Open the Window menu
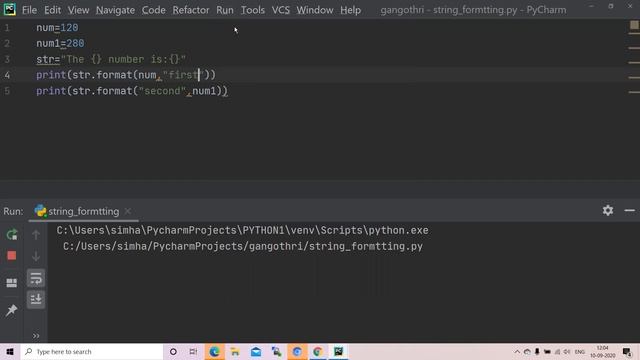Image resolution: width=640 pixels, height=360 pixels. [x=315, y=10]
